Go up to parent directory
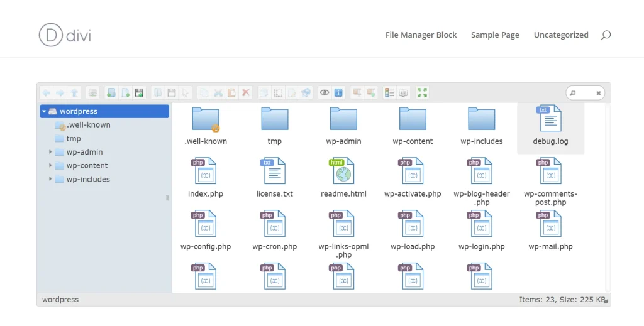This screenshot has height=326, width=644. coord(74,93)
